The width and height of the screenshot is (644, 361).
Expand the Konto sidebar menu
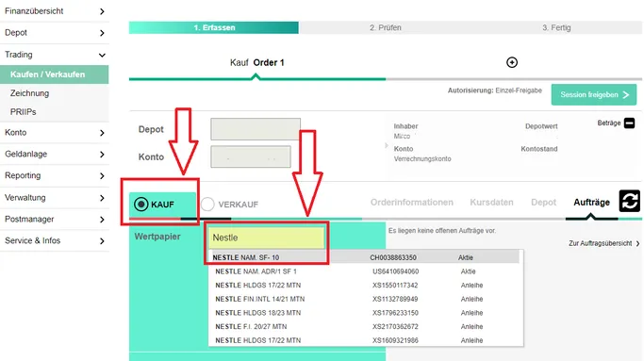pos(55,133)
